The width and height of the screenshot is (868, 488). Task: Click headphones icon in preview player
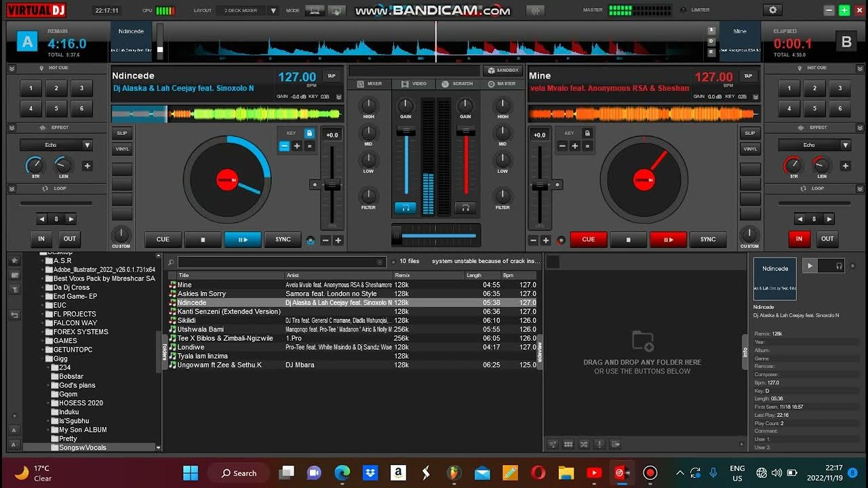click(x=840, y=266)
